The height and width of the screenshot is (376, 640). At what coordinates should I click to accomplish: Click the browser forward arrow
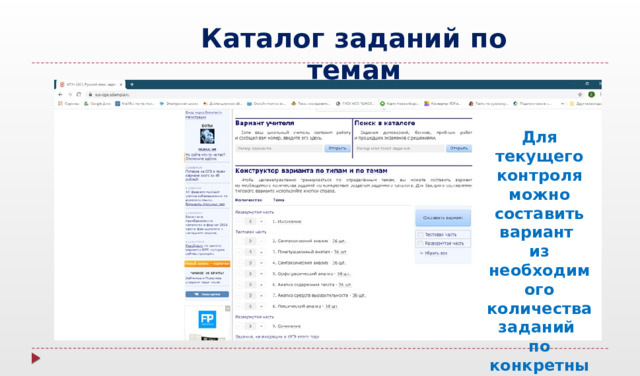click(x=69, y=94)
